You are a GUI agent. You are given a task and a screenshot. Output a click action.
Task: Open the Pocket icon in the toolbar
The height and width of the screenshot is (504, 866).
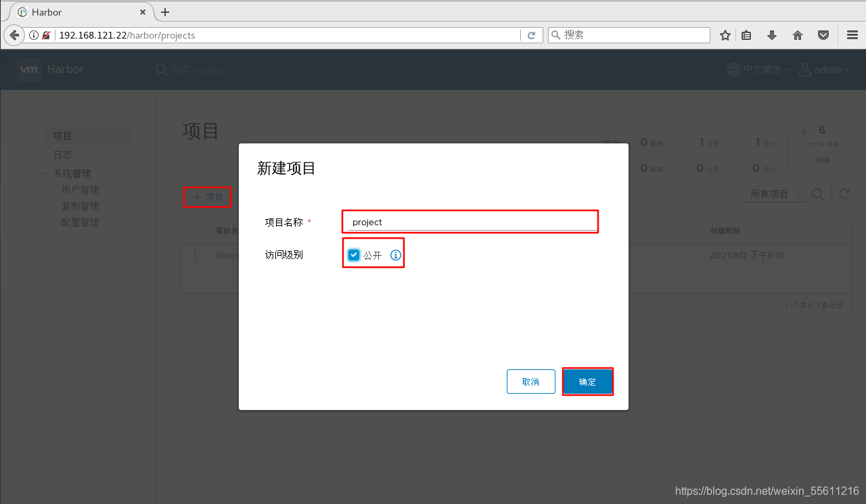(823, 35)
